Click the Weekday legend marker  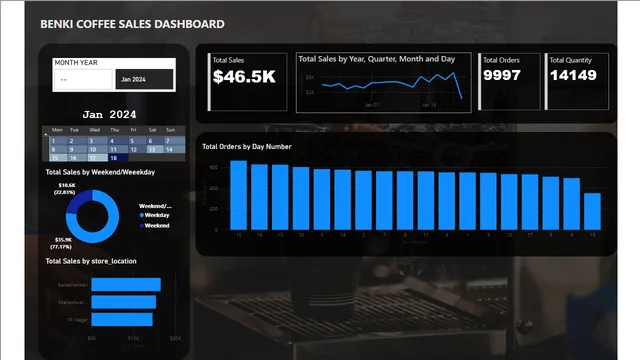[142, 215]
